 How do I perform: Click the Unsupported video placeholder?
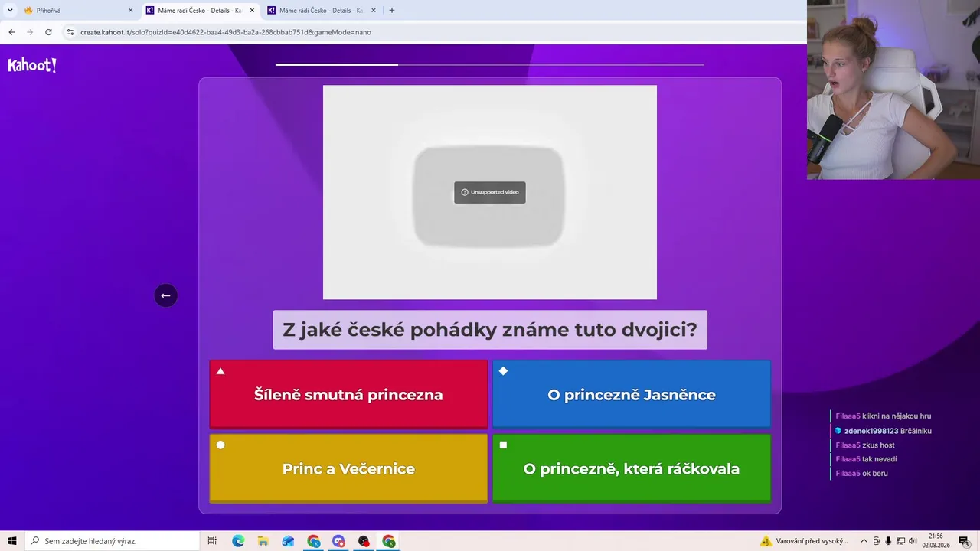click(x=490, y=192)
